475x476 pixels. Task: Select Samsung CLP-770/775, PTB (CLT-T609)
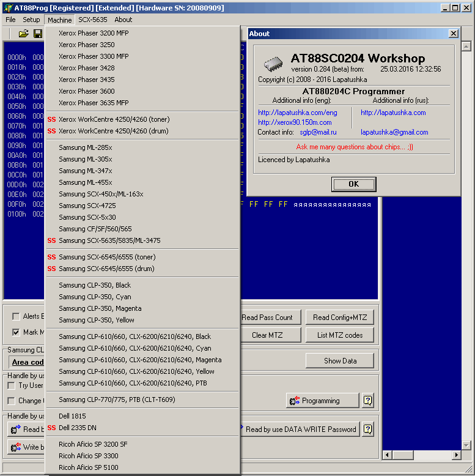coord(142,400)
